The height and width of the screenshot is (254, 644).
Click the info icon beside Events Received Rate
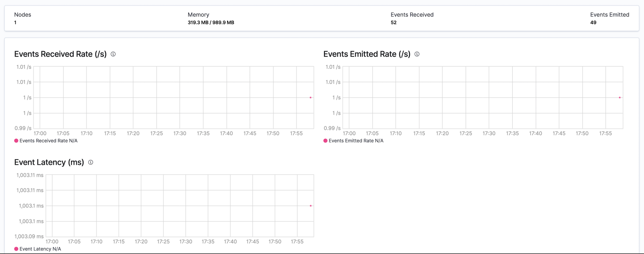coord(113,54)
